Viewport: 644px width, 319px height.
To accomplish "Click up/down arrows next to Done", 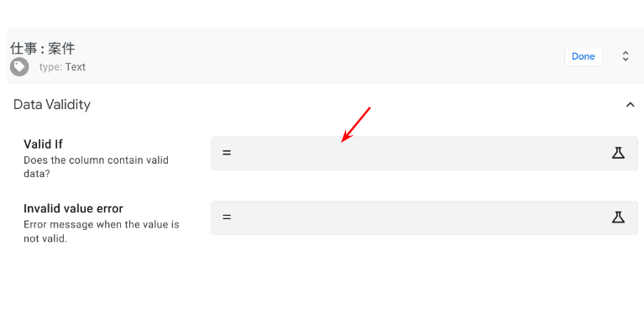I will [625, 56].
